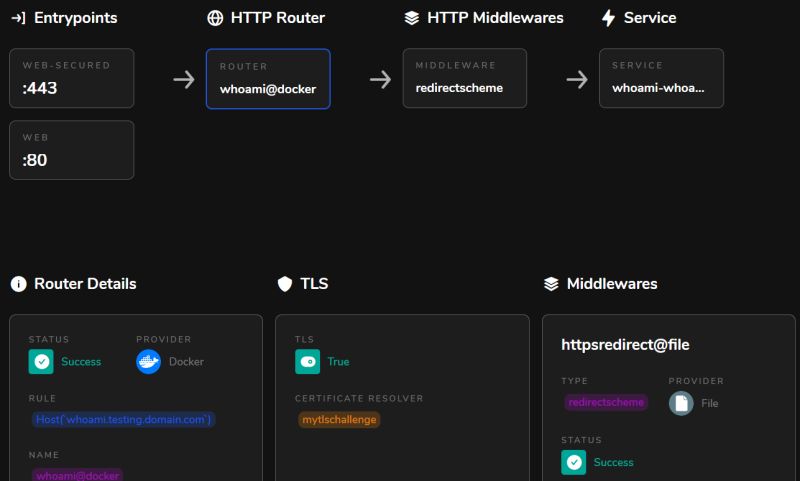The image size is (800, 481).
Task: Click the Service lightning bolt icon
Action: [x=608, y=18]
